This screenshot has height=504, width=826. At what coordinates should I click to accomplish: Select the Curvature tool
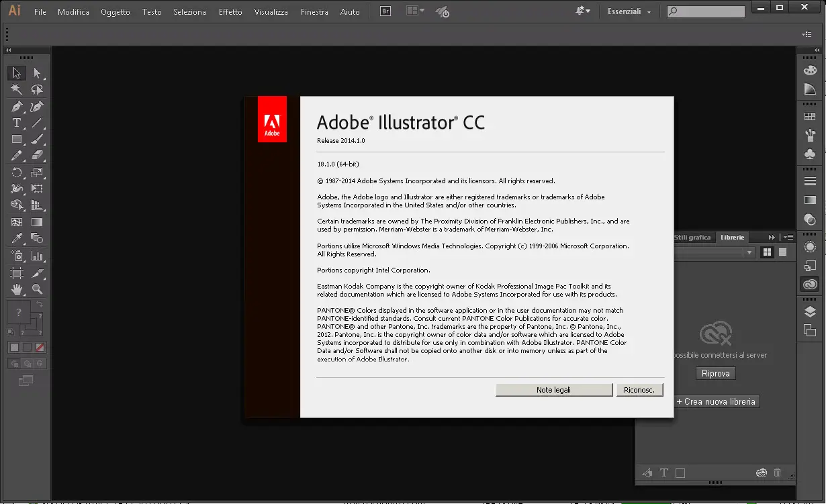(37, 106)
